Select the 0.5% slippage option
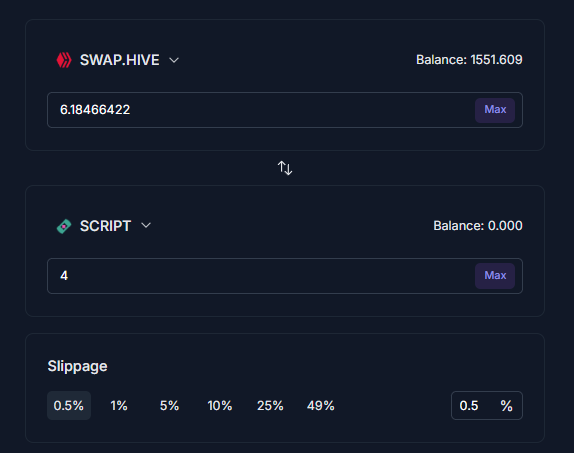The height and width of the screenshot is (453, 574). click(69, 405)
